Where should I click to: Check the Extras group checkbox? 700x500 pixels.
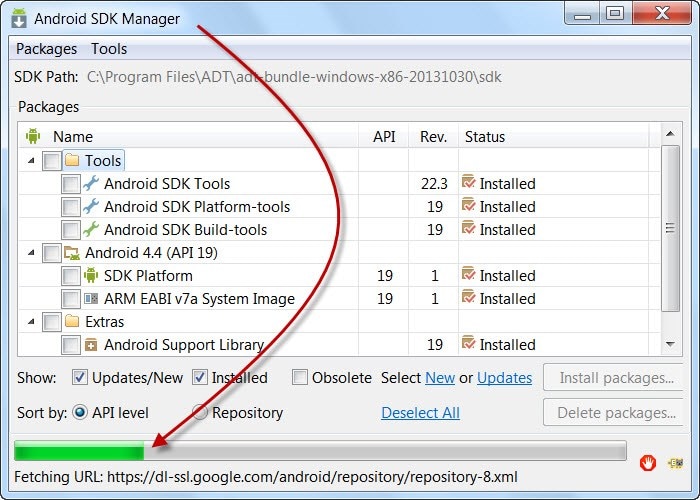51,322
